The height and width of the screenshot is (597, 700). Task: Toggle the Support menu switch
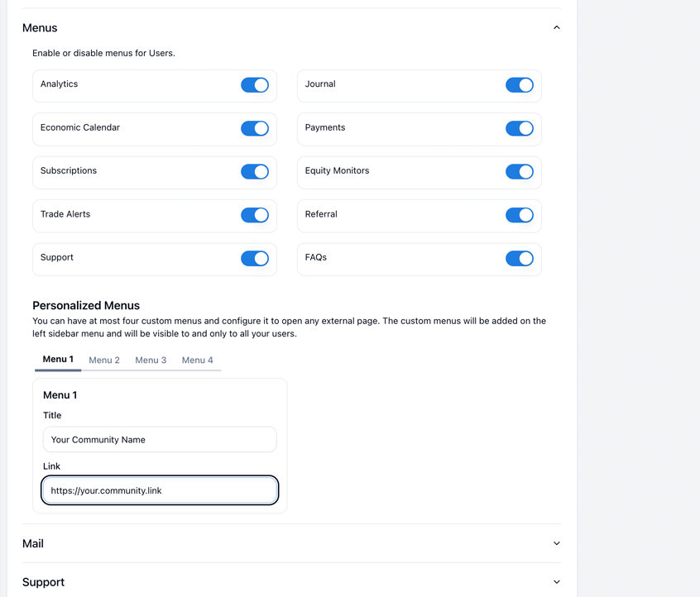click(x=255, y=259)
